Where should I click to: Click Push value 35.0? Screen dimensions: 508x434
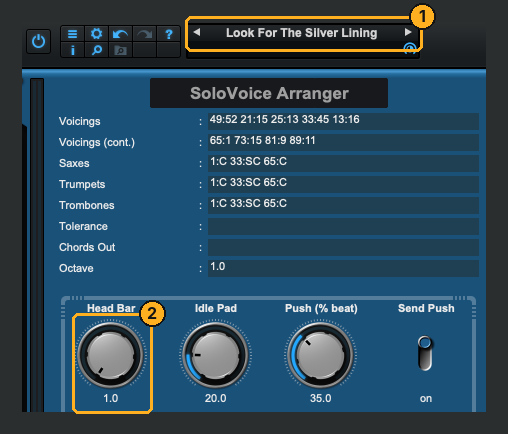pos(320,398)
